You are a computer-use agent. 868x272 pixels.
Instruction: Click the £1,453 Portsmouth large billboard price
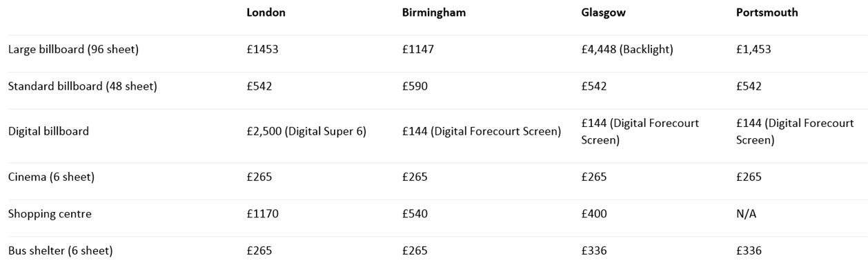[x=753, y=50]
